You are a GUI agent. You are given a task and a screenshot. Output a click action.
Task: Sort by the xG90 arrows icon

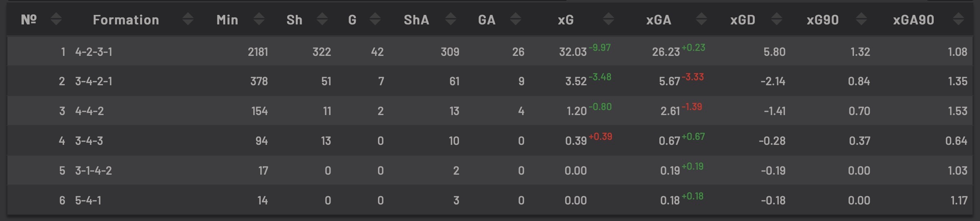(861, 19)
